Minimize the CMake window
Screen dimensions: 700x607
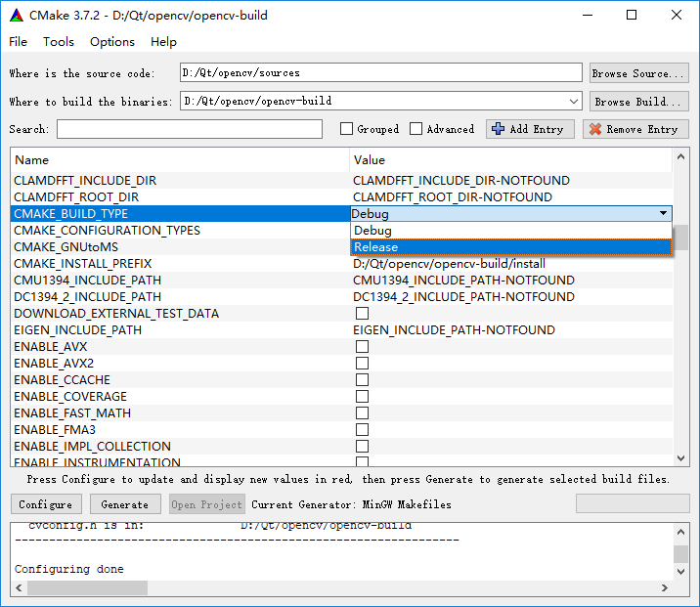(x=588, y=16)
